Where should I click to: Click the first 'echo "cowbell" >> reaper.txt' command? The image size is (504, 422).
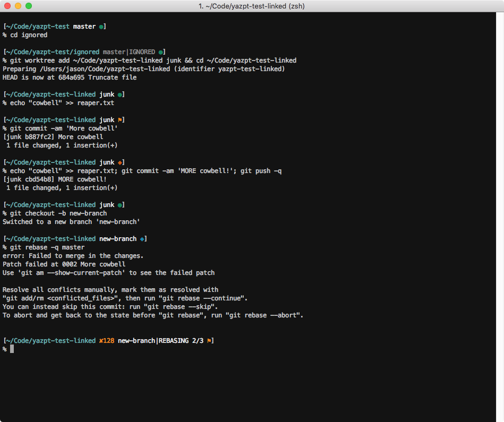[62, 103]
